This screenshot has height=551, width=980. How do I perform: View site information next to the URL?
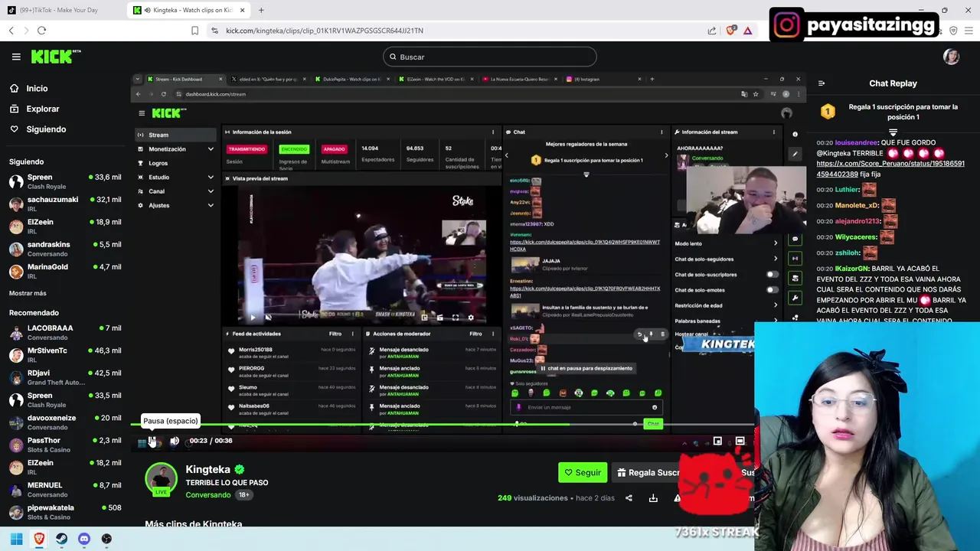coord(214,31)
